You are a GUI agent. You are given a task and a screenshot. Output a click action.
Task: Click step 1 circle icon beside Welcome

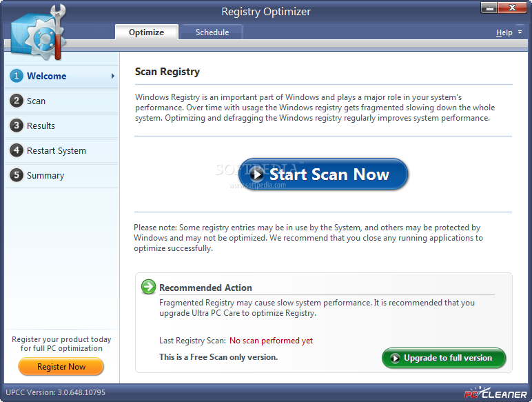(17, 76)
